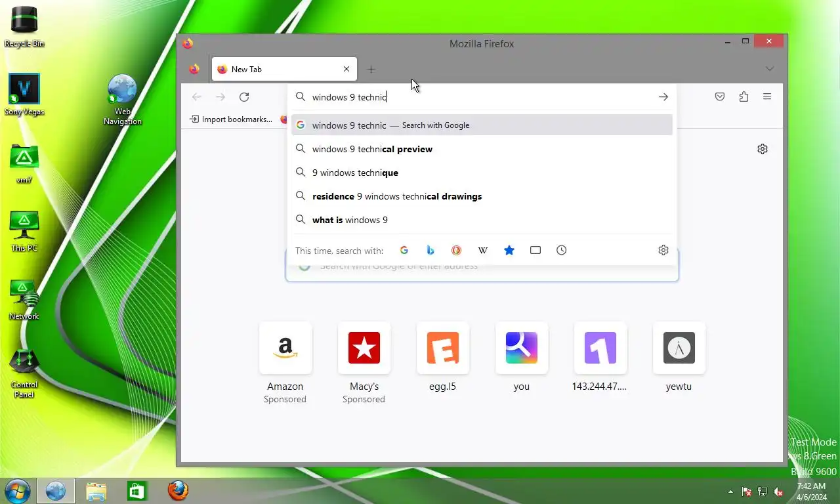Open the yewtu shortcut tile
Screen dimensions: 840x504
click(679, 358)
